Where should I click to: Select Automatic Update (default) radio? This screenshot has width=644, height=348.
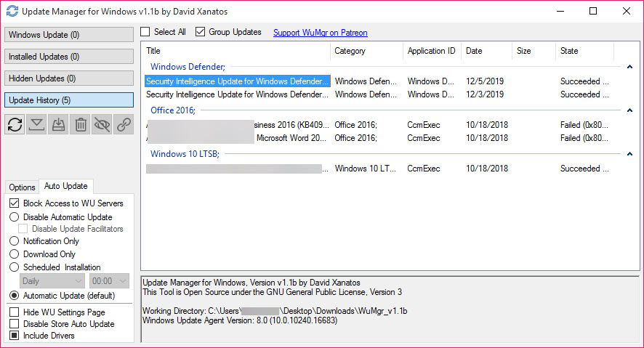click(x=15, y=296)
